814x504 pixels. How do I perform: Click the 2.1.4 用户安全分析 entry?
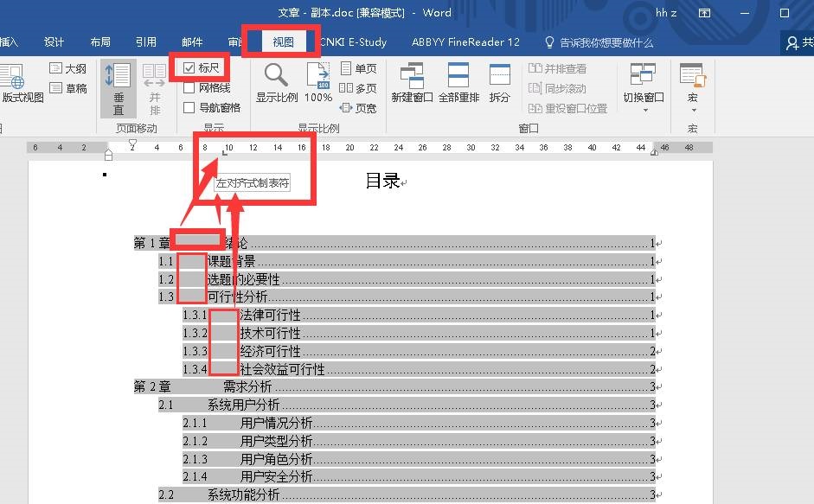click(419, 476)
